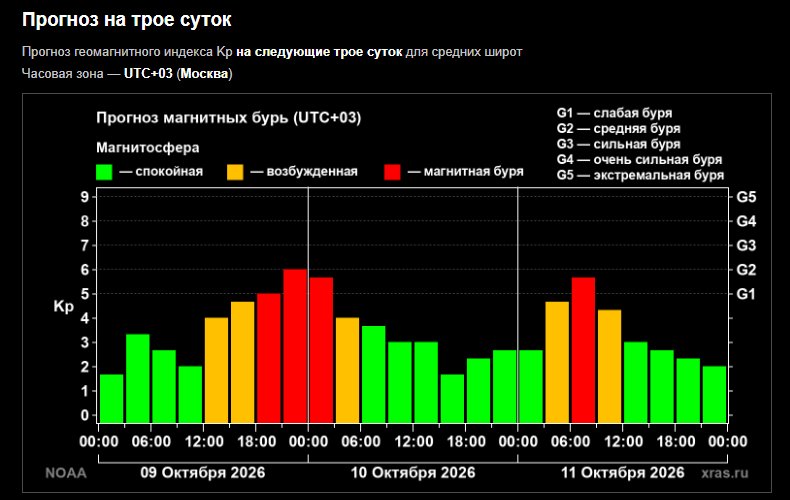Click the 15:00–18:00 yellow bar on 09 Октября
The image size is (790, 500).
[x=242, y=362]
